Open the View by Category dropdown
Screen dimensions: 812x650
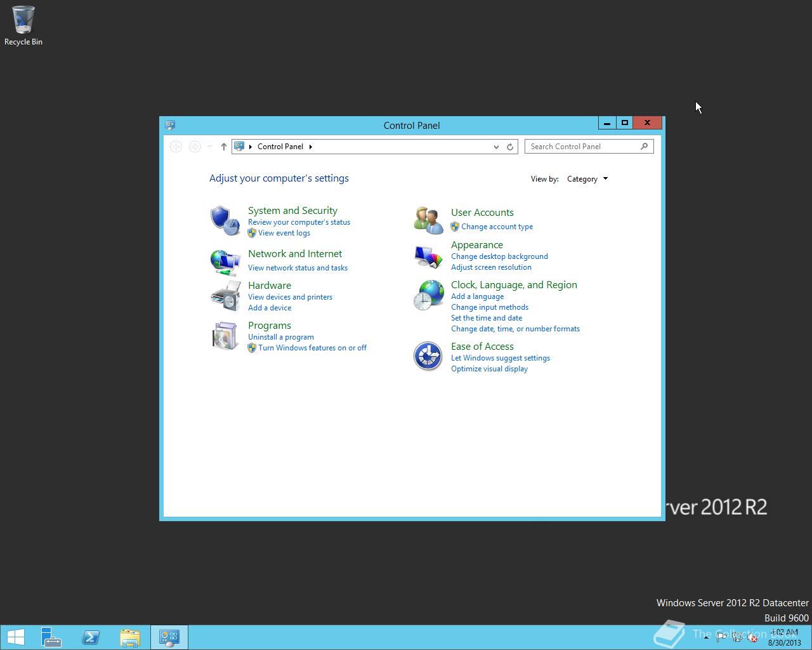coord(587,179)
